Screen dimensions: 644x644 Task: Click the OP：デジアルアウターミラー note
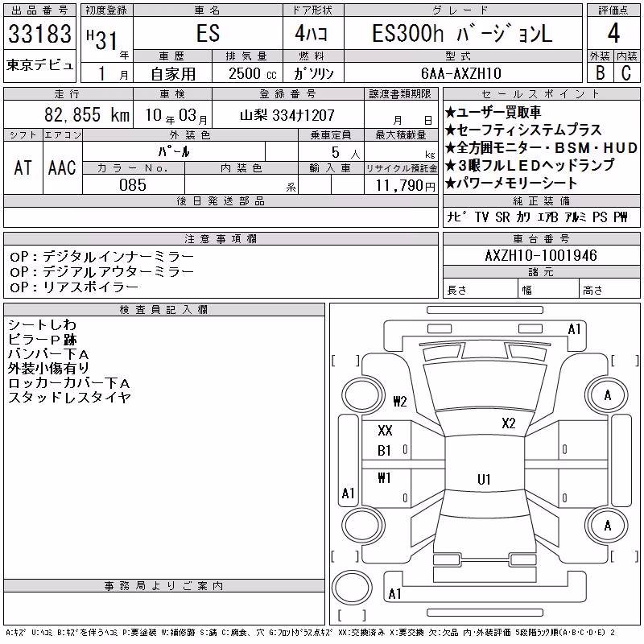(x=101, y=272)
